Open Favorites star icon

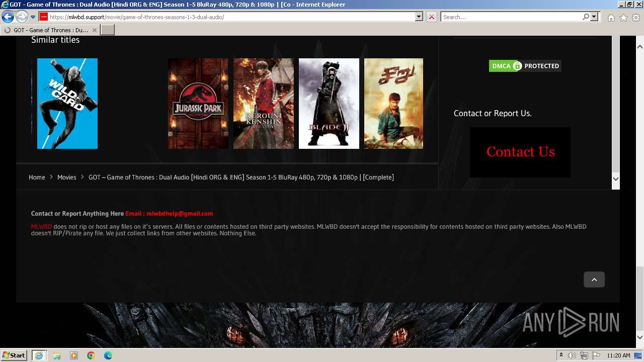click(623, 18)
